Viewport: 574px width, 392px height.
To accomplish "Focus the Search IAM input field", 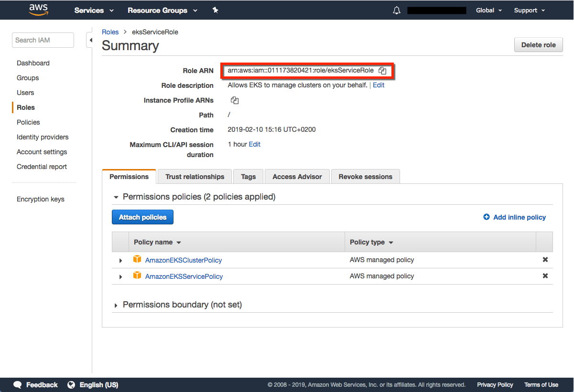I will (43, 40).
